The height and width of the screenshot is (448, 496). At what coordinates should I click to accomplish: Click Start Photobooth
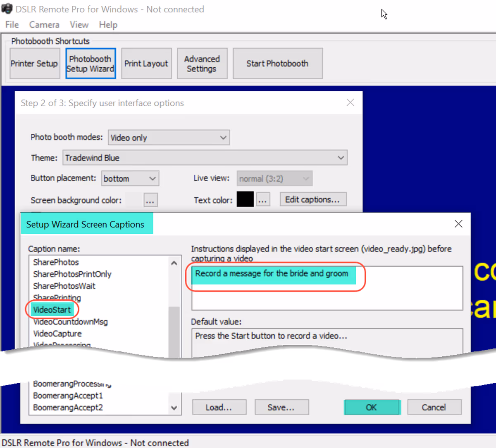tap(277, 64)
